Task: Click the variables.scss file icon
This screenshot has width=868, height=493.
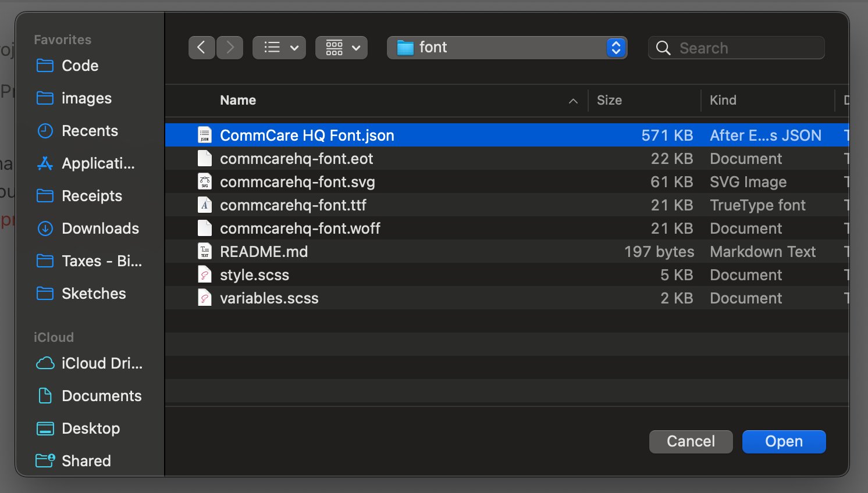Action: pos(205,298)
